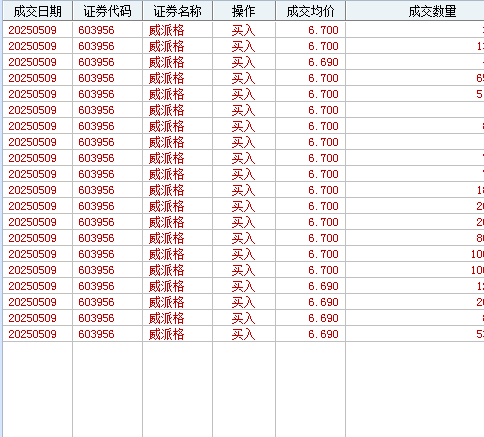
Task: Click 威派格 name in the first row
Action: (x=166, y=30)
